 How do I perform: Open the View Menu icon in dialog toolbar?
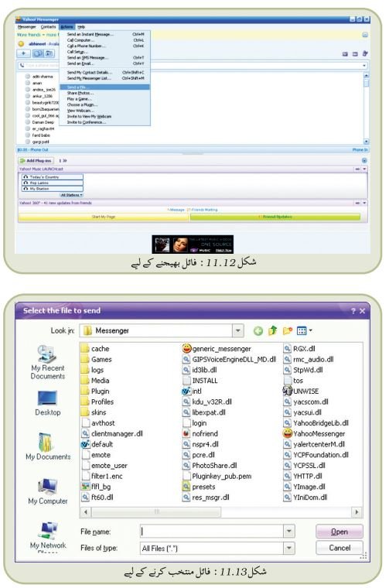tap(304, 331)
